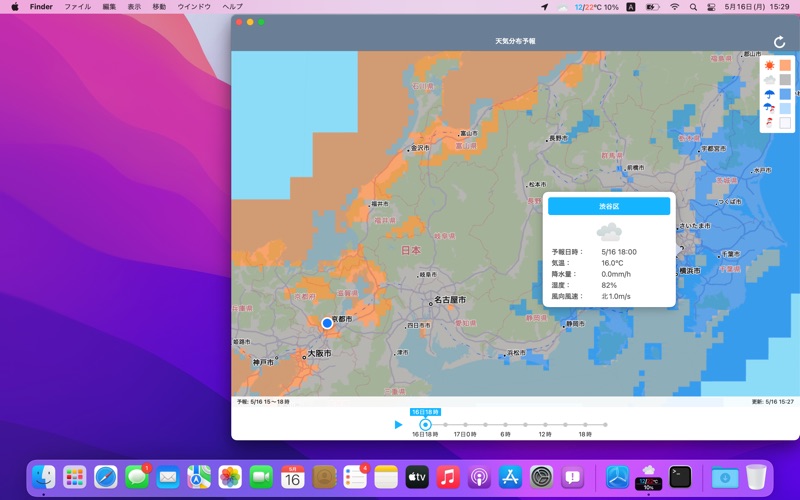Image resolution: width=800 pixels, height=500 pixels.
Task: Click the 渋谷区 button in the weather popup
Action: (x=609, y=206)
